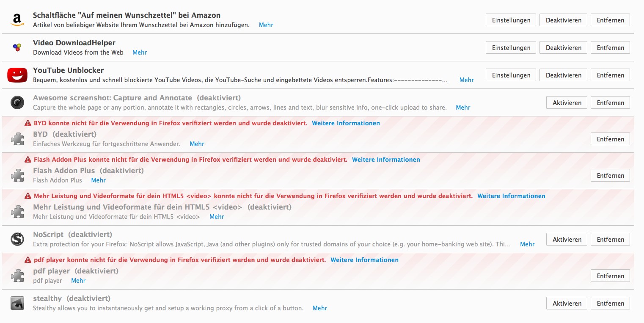Remove the NoScript add-on

611,239
